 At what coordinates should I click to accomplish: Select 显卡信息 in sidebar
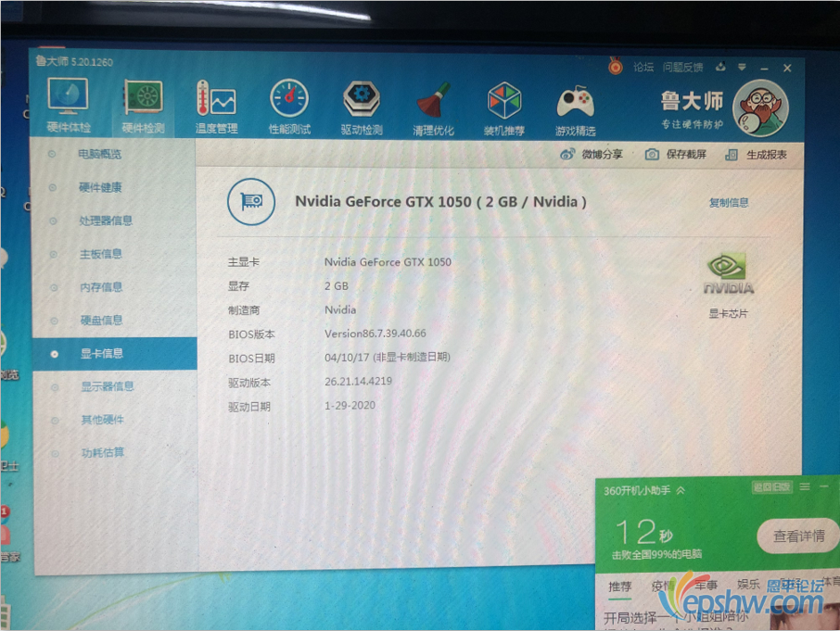pyautogui.click(x=114, y=353)
